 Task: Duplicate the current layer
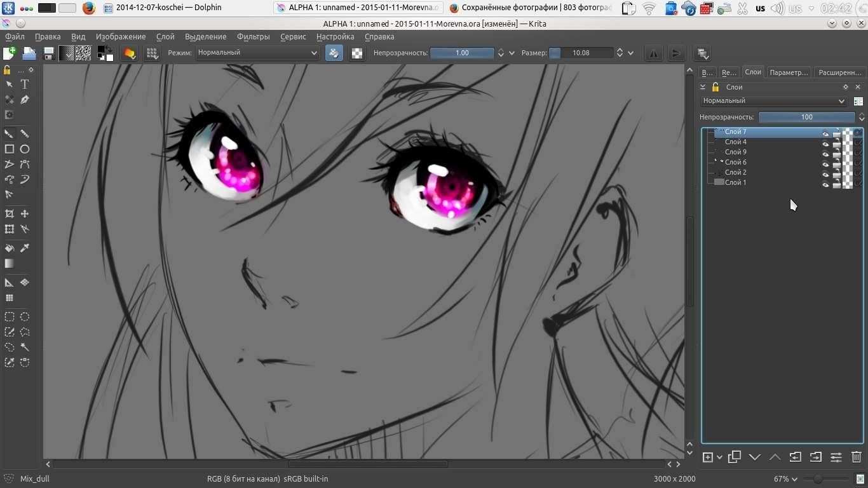[x=735, y=457]
